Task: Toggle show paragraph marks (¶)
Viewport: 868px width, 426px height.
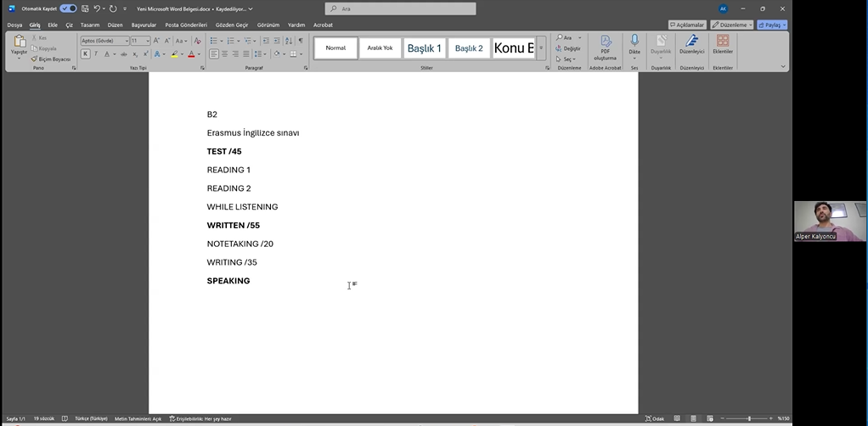Action: (x=300, y=41)
